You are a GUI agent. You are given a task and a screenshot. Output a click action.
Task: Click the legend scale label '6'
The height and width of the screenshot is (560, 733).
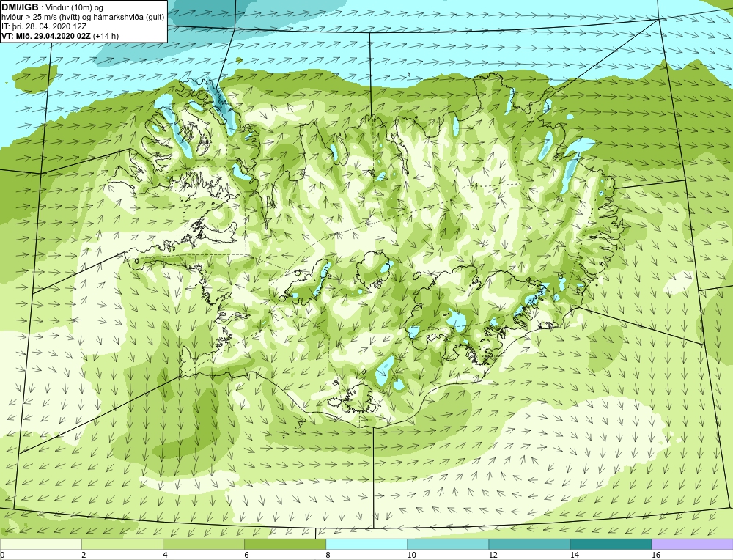[246, 555]
